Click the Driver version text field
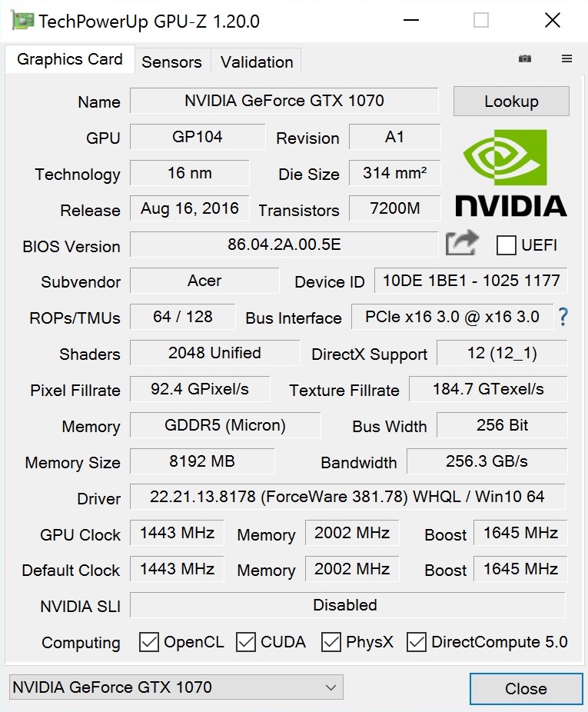Viewport: 588px width, 712px height. coord(347,496)
